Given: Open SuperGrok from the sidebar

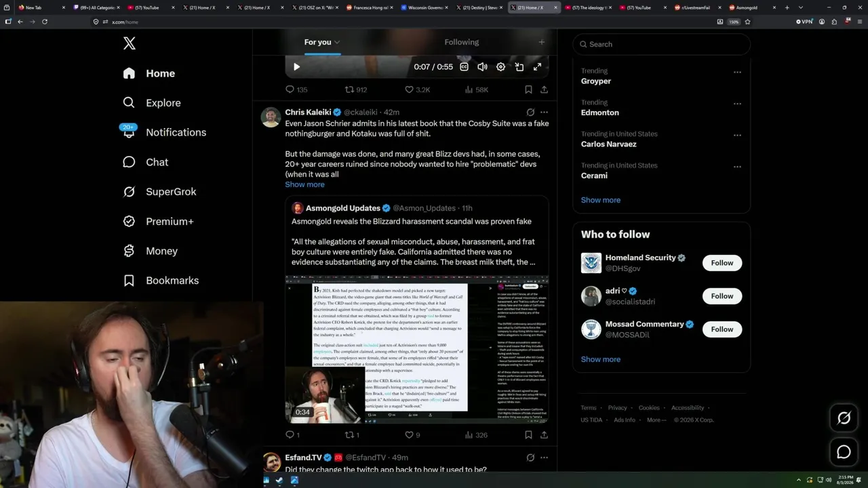Looking at the screenshot, I should tap(159, 192).
